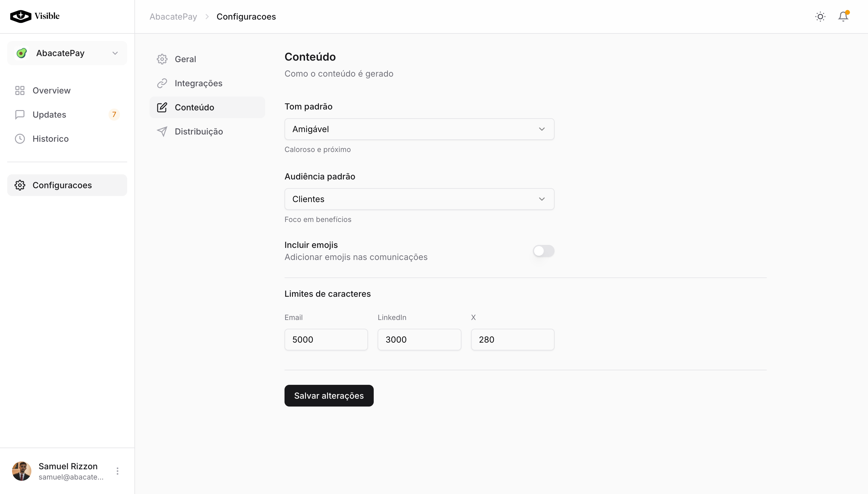The width and height of the screenshot is (868, 494).
Task: Click the AbacatePay breadcrumb link
Action: point(173,17)
